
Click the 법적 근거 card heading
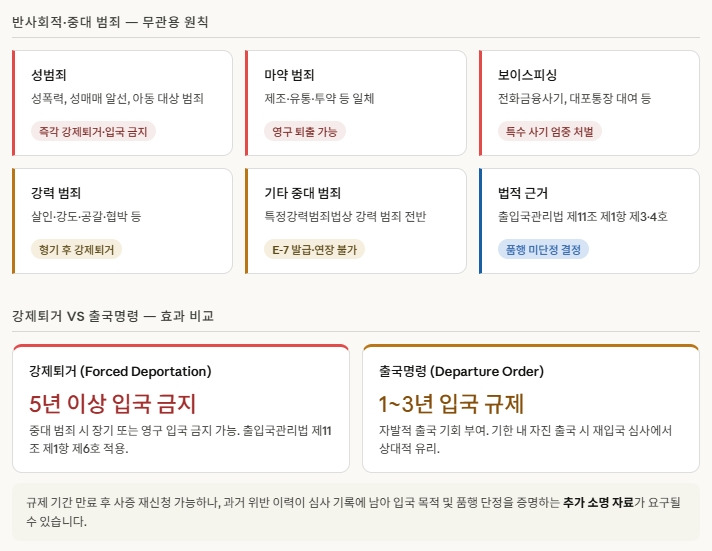tap(523, 193)
